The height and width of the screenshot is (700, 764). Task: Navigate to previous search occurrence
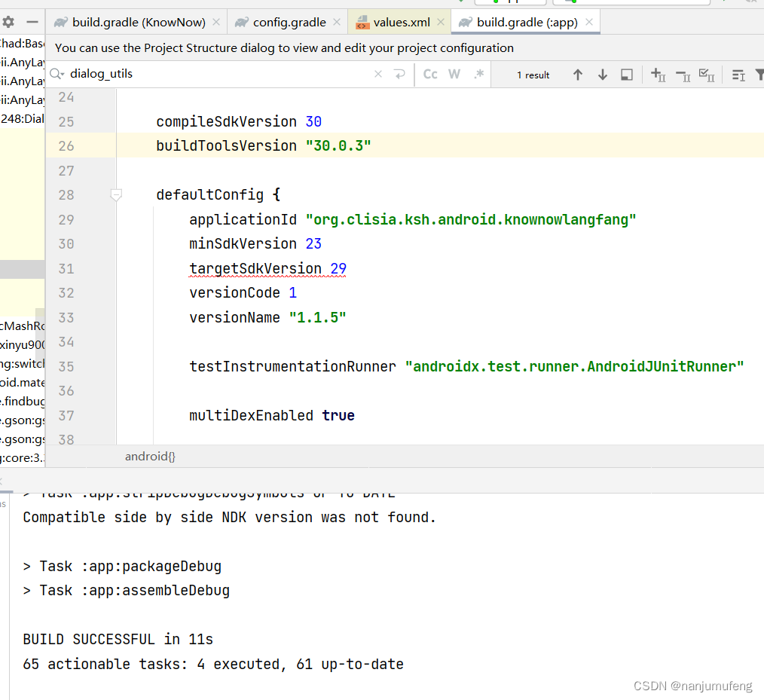point(578,75)
